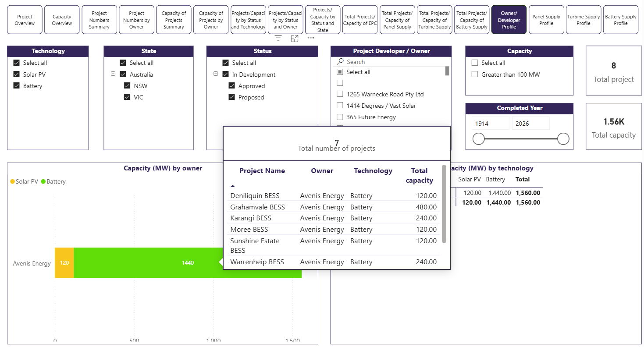The height and width of the screenshot is (347, 644).
Task: Click the 1914 start year field
Action: click(491, 124)
